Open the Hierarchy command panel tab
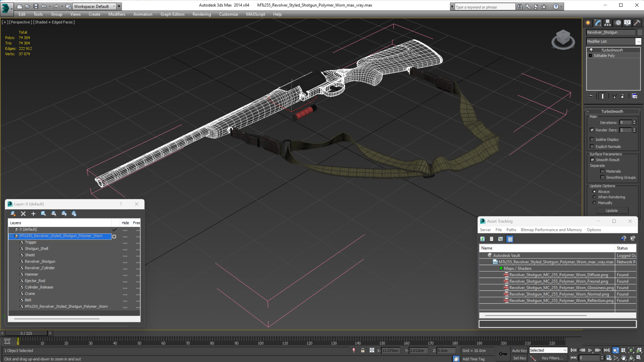The height and width of the screenshot is (362, 644). click(x=607, y=23)
